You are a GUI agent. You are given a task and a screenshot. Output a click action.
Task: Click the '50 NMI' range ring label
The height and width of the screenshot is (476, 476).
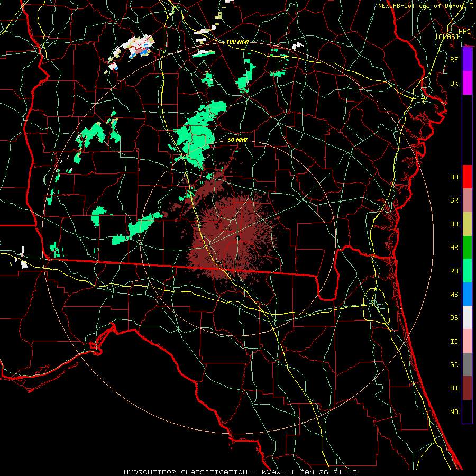(x=237, y=140)
